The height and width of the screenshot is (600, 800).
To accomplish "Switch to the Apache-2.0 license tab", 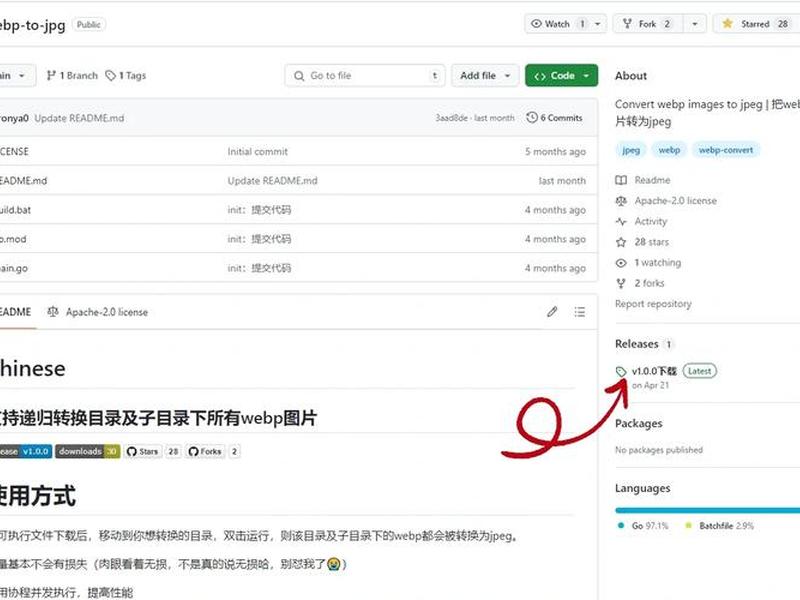I will point(98,312).
